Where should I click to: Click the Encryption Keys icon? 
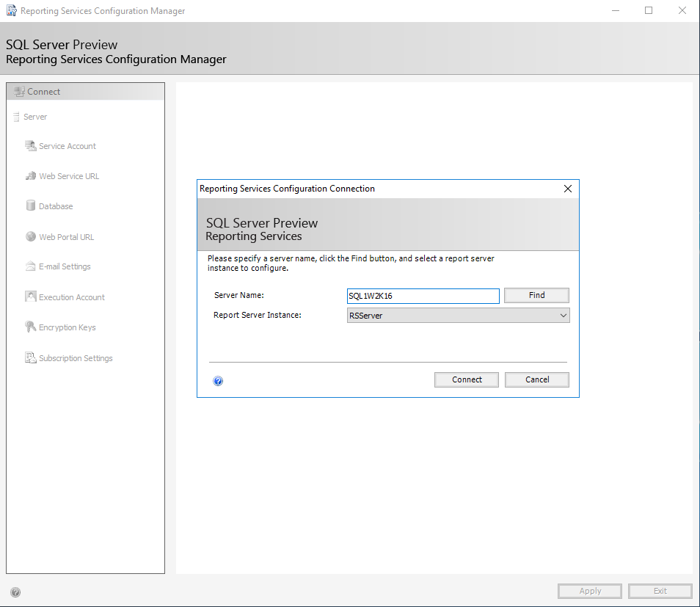pyautogui.click(x=30, y=327)
